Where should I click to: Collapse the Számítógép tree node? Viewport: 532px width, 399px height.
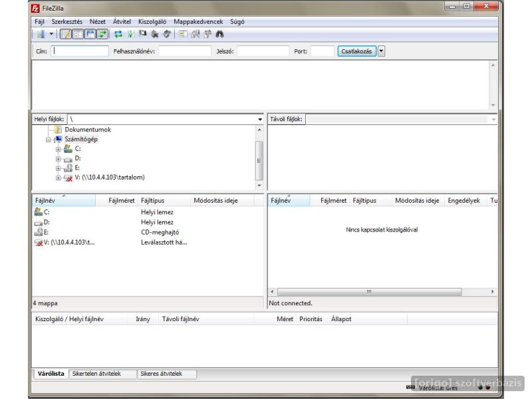point(48,140)
